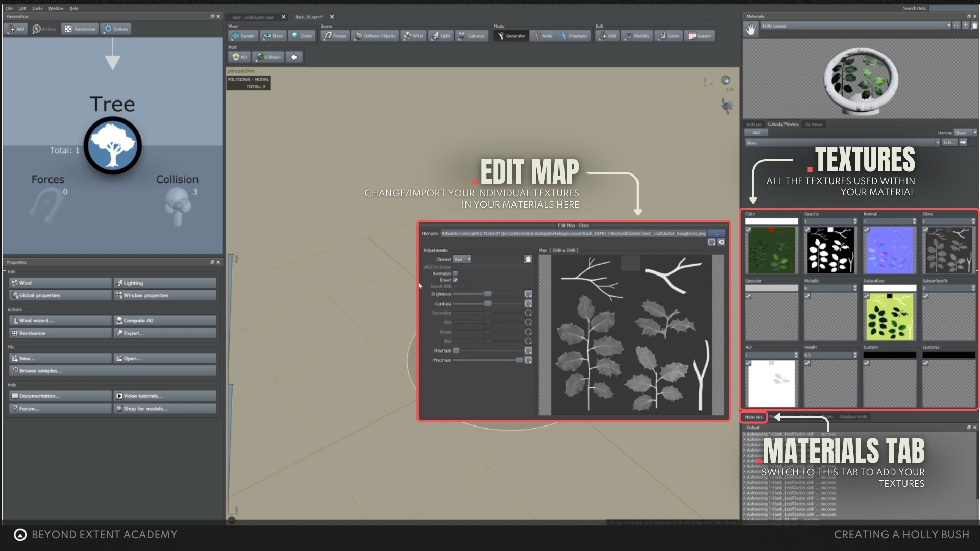
Task: Select the Freehand mode tool
Action: click(574, 36)
